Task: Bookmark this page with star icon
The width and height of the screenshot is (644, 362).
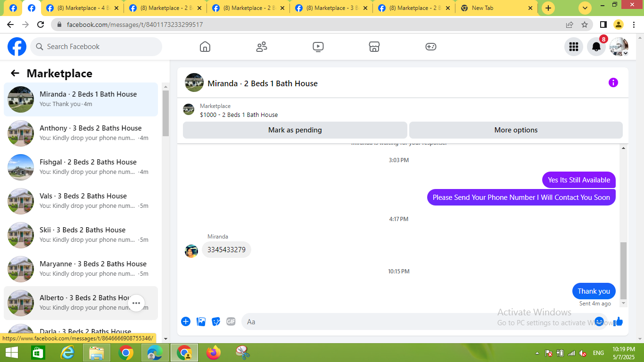Action: pyautogui.click(x=585, y=25)
